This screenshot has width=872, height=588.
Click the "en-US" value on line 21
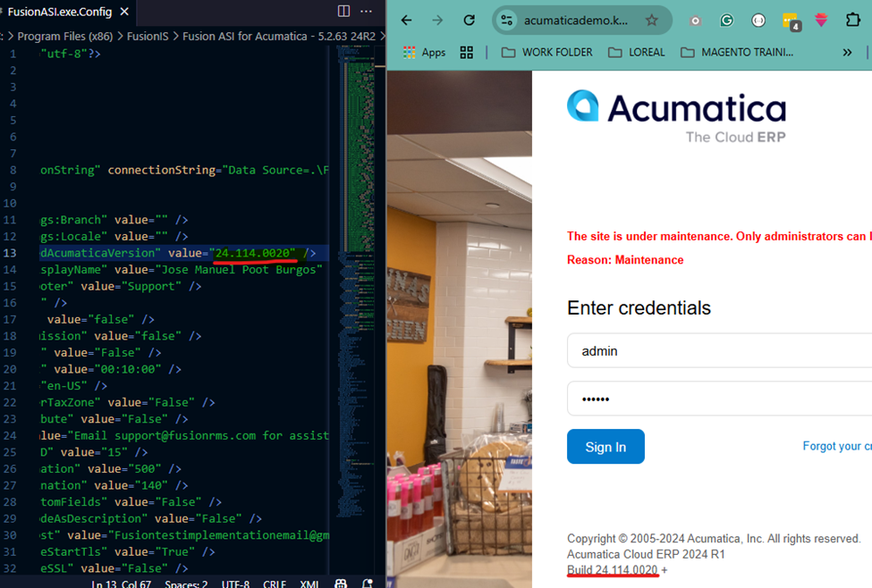(x=64, y=386)
